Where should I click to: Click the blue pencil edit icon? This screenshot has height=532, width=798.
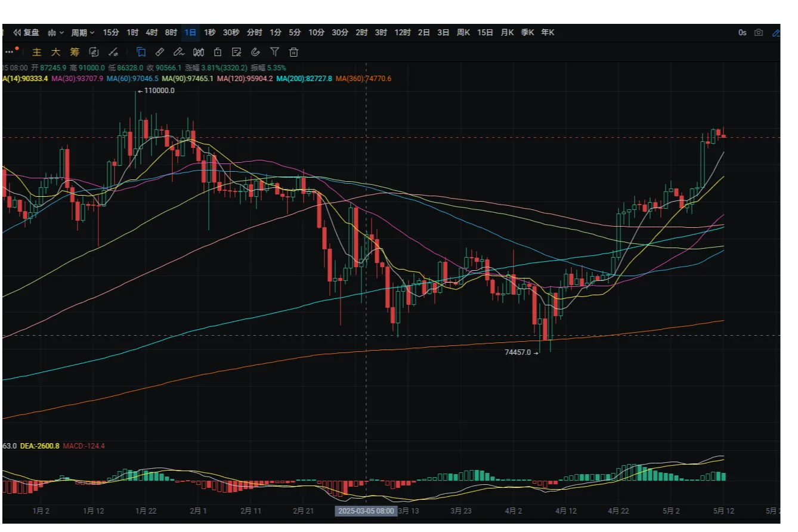(x=776, y=33)
